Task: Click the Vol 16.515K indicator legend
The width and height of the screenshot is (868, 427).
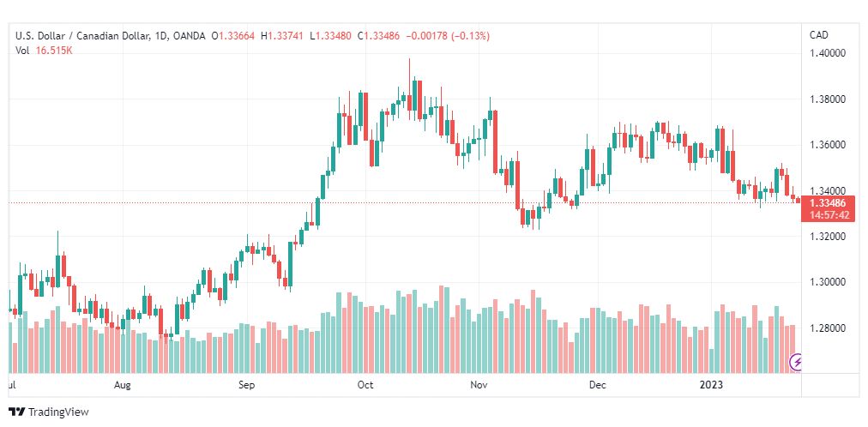Action: [45, 51]
